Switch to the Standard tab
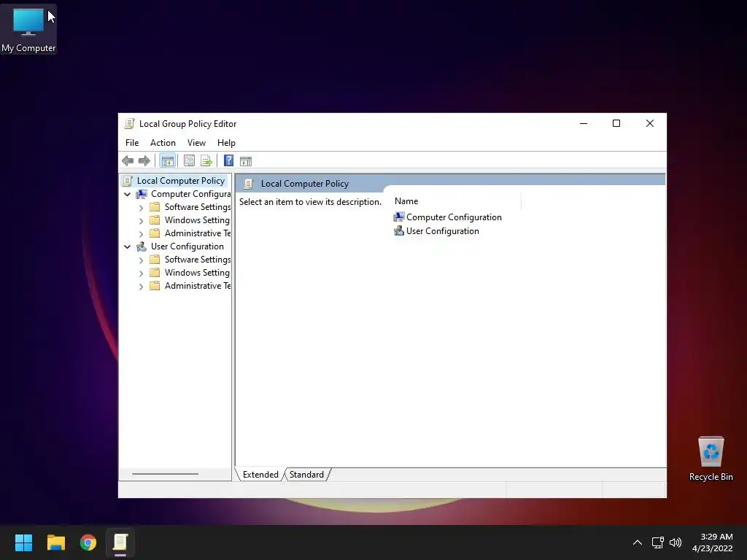Image resolution: width=747 pixels, height=560 pixels. (x=306, y=475)
